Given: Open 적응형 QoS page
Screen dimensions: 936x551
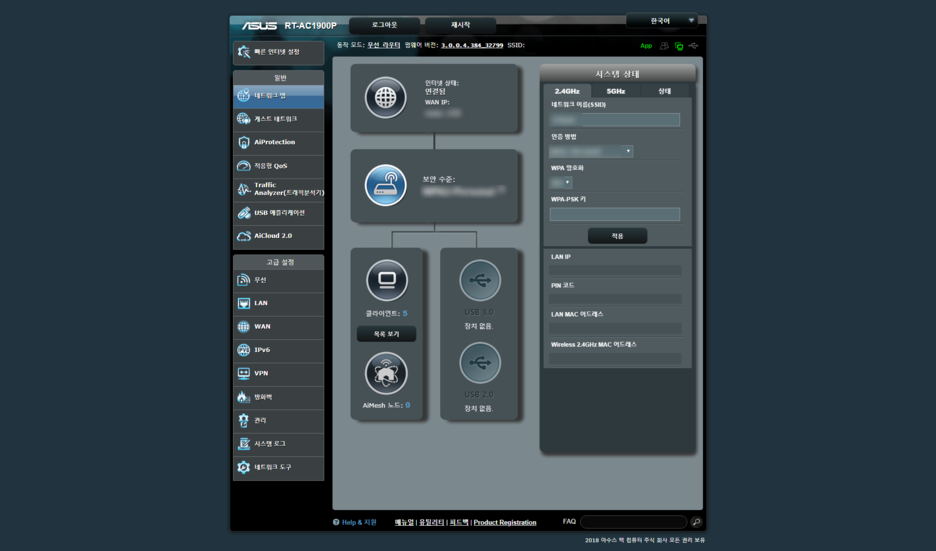Looking at the screenshot, I should [x=278, y=166].
